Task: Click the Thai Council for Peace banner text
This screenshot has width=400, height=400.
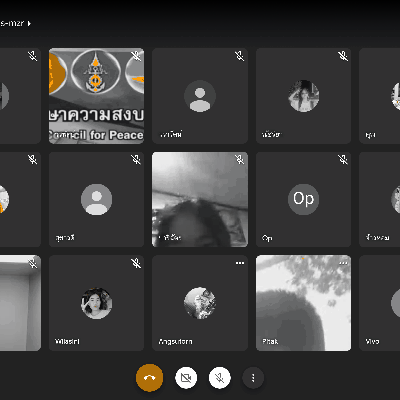Action: pos(96,115)
